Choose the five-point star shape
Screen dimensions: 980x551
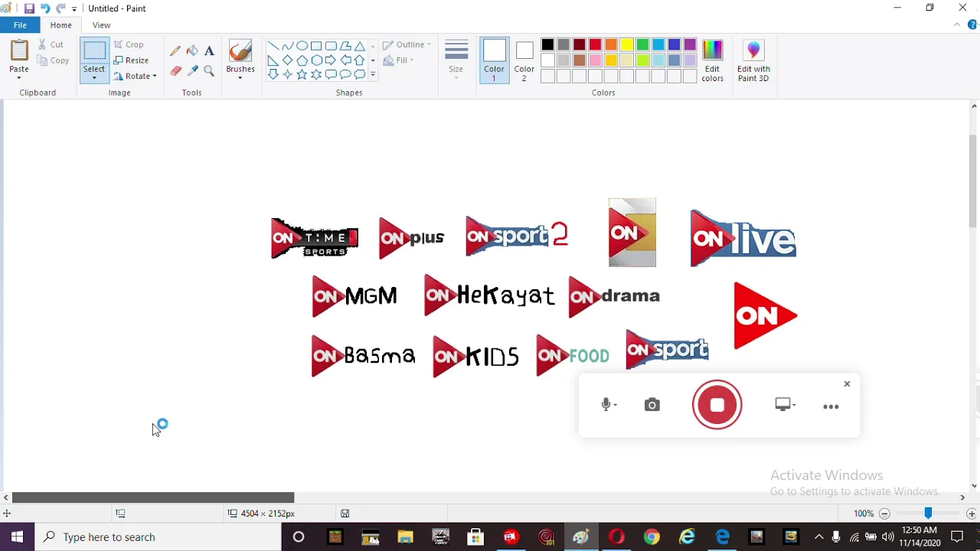[302, 74]
